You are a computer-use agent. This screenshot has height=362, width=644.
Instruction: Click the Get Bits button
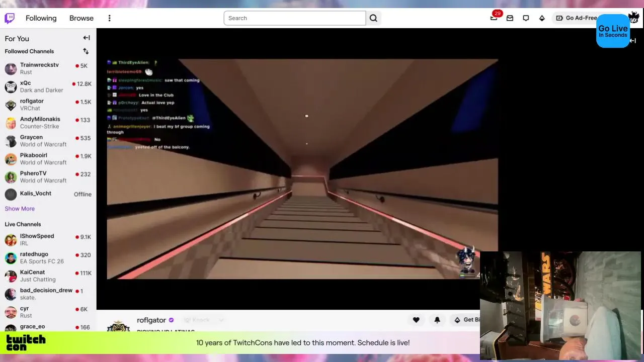pyautogui.click(x=465, y=320)
